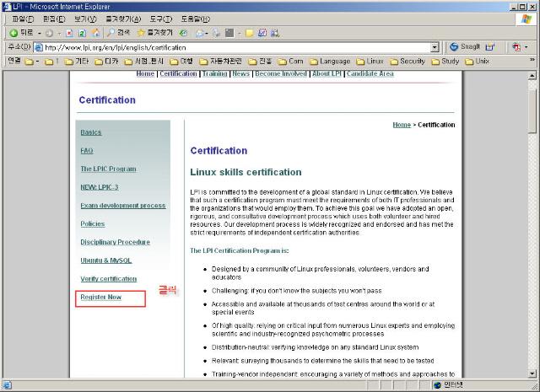The width and height of the screenshot is (540, 392).
Task: Open the NEW: LPIC-3 link
Action: tap(100, 187)
